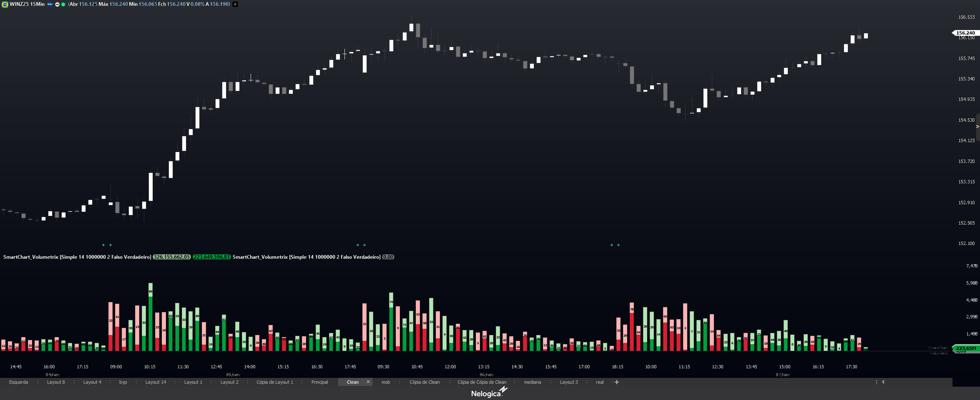The image size is (980, 400).
Task: Close the Clean layout tab
Action: pos(368,382)
